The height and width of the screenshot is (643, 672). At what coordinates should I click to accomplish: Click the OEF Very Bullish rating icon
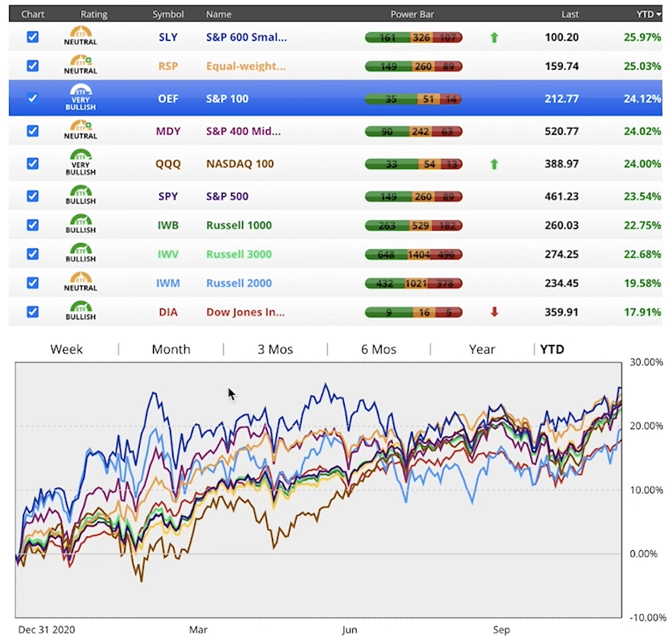(80, 98)
